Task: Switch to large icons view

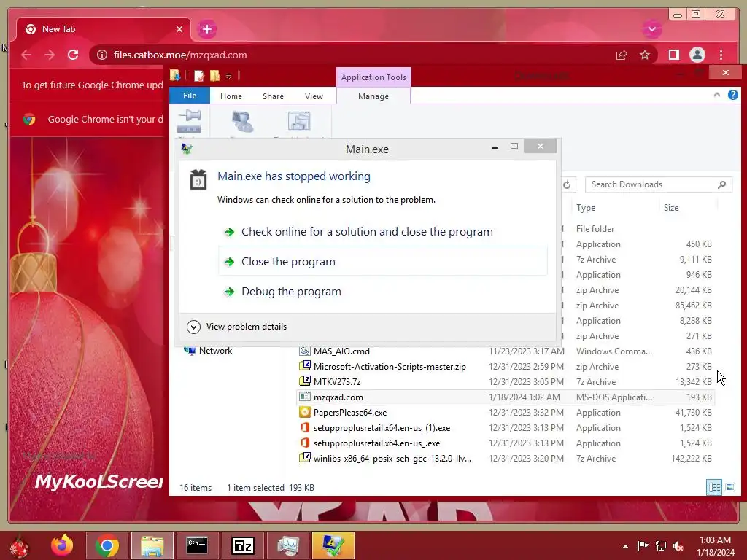Action: (x=729, y=487)
